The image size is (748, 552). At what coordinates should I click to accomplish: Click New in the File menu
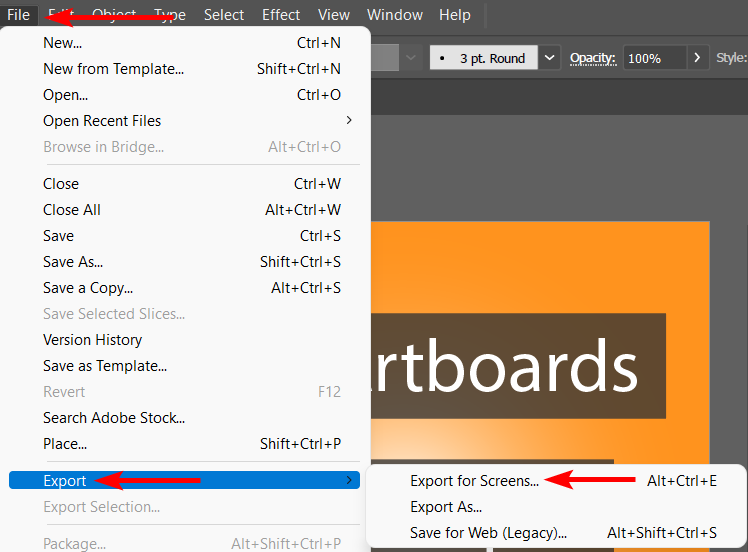pos(62,43)
